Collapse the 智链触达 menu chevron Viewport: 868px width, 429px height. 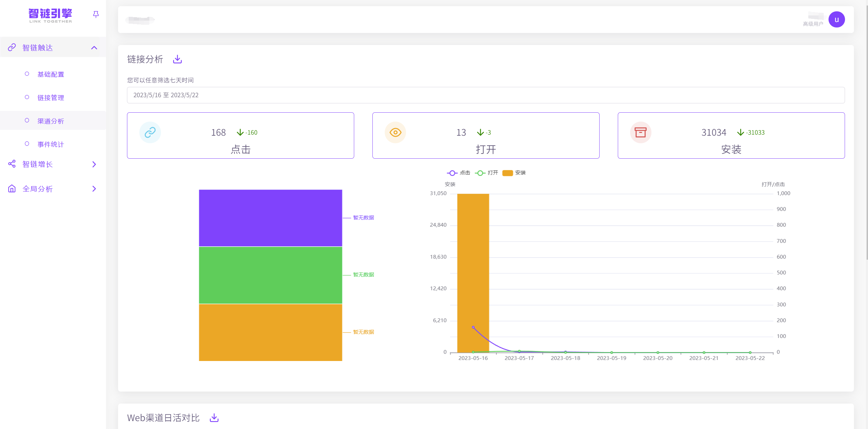94,48
